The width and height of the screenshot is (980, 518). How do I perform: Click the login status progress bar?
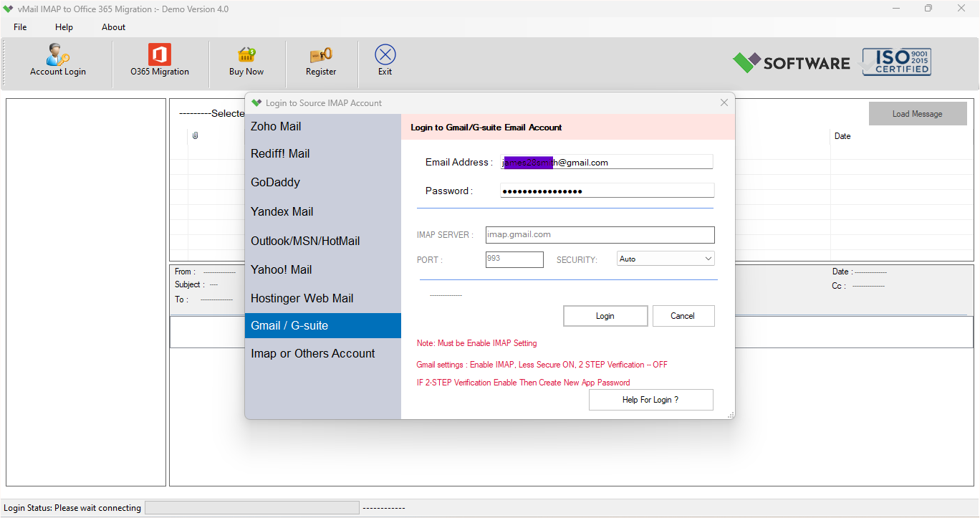tap(252, 507)
